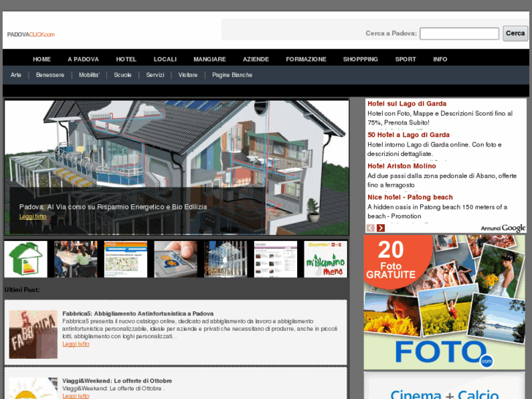Select the website listing thumbnail

point(275,259)
